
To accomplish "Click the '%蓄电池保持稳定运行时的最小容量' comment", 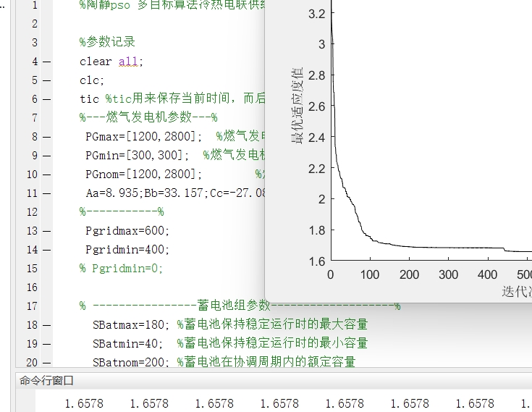I will coord(272,343).
